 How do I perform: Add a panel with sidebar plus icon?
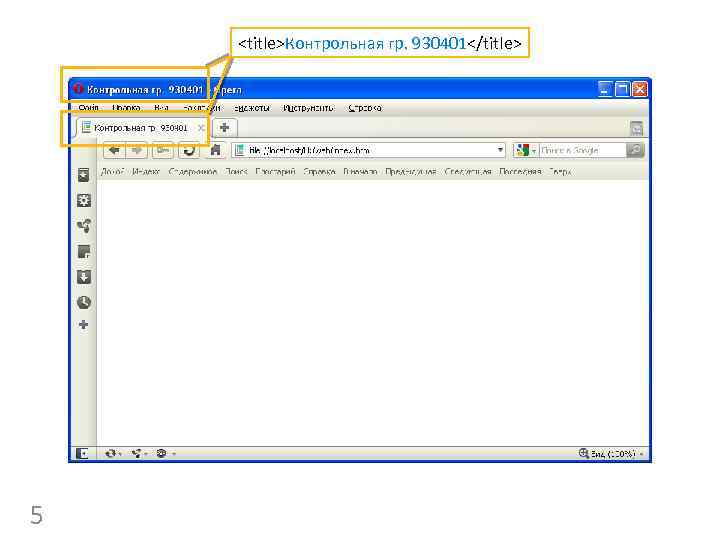(x=83, y=325)
